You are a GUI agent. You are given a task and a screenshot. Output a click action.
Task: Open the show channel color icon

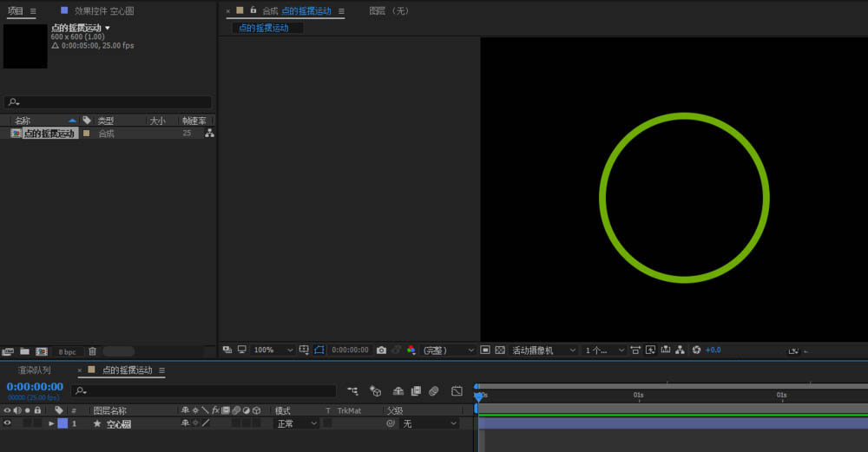click(411, 350)
